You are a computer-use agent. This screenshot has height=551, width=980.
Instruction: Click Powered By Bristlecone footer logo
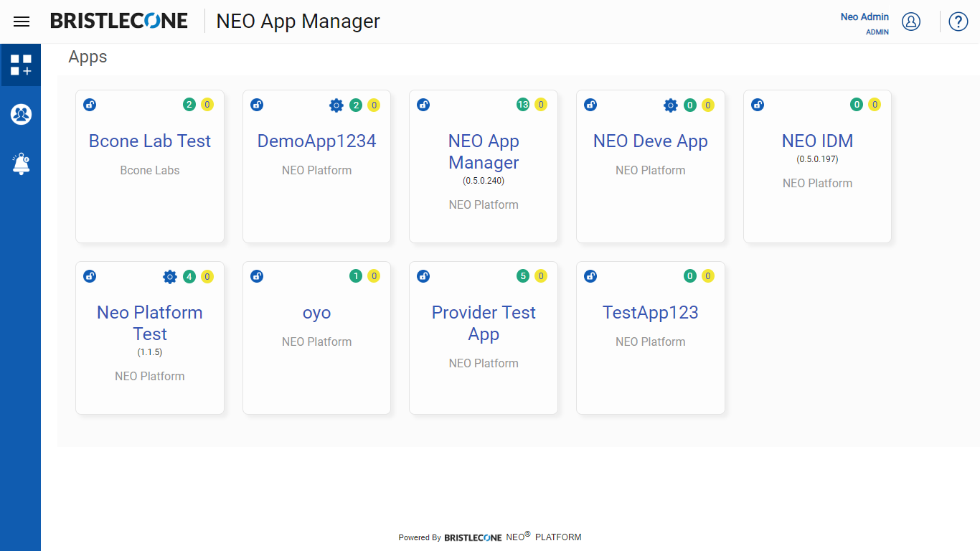[x=473, y=537]
